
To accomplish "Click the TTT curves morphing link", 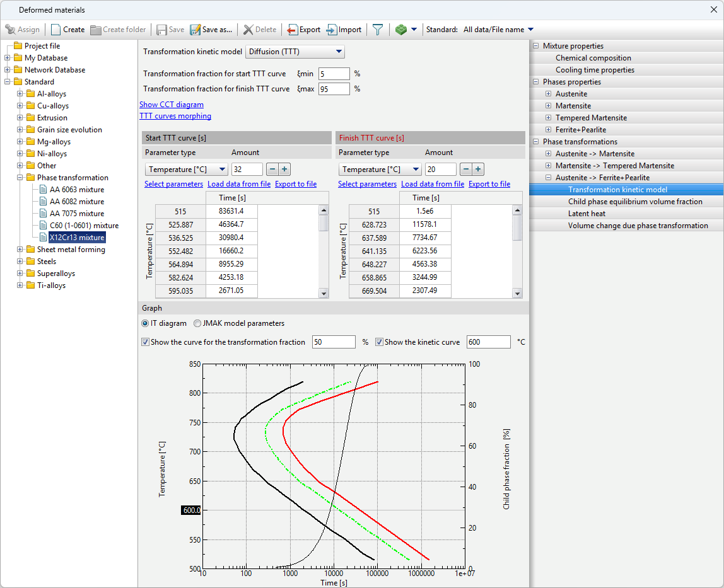I will click(x=175, y=116).
